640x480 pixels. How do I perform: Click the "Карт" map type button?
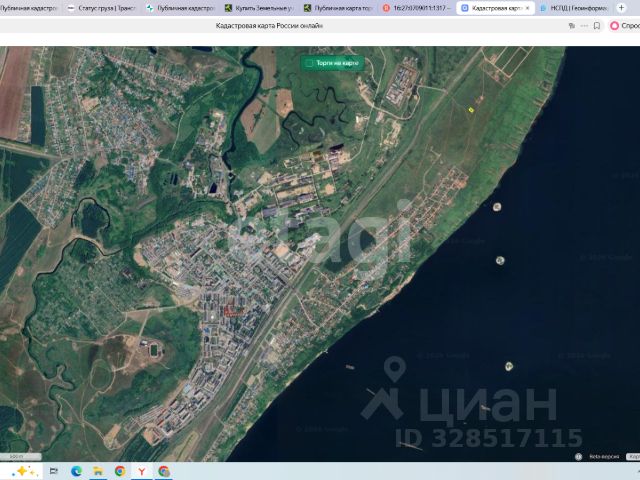pos(633,457)
